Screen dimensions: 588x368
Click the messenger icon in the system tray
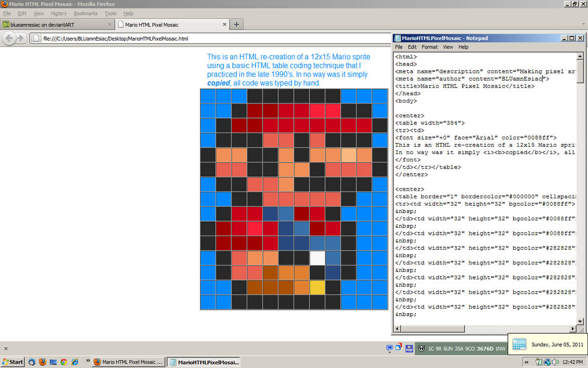[x=389, y=348]
